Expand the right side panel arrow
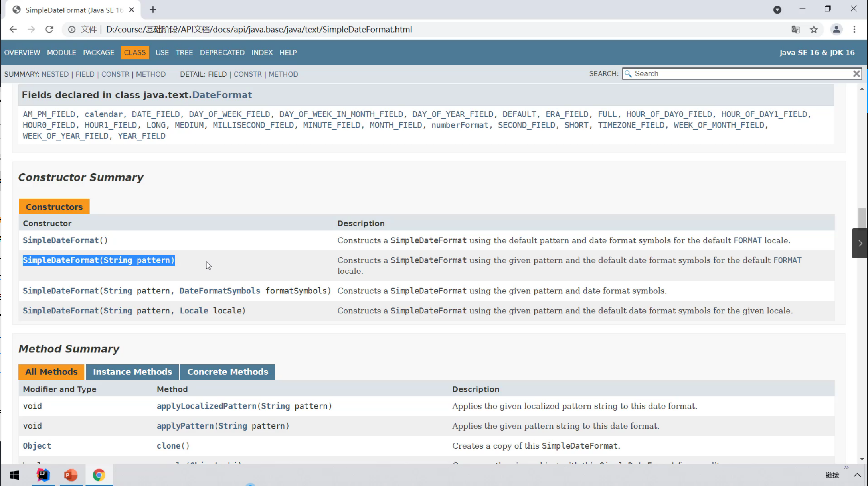 click(860, 243)
